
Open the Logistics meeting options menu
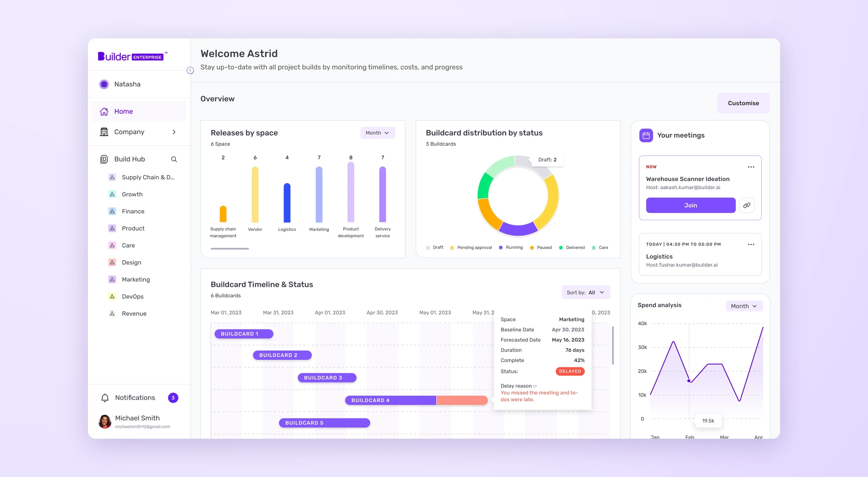pos(751,245)
